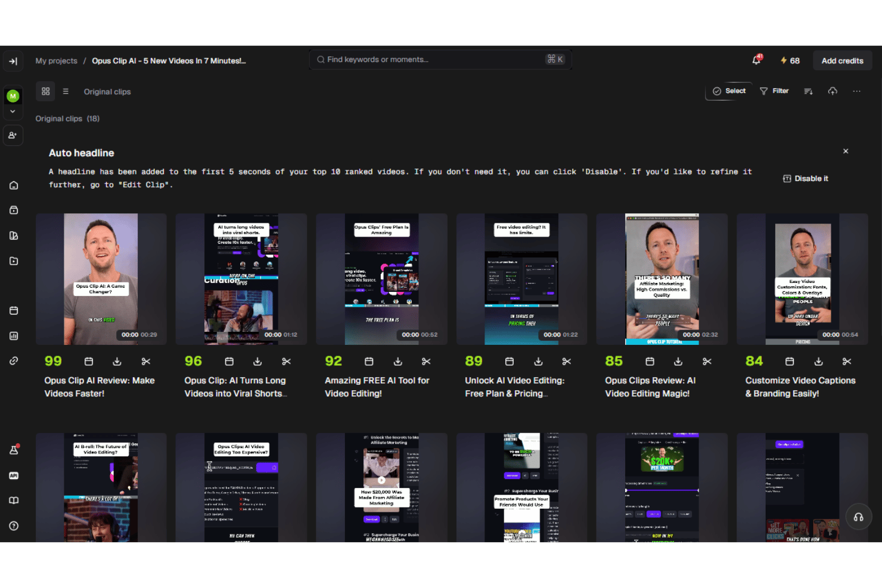Click the cloud upload icon
This screenshot has width=882, height=588.
833,91
